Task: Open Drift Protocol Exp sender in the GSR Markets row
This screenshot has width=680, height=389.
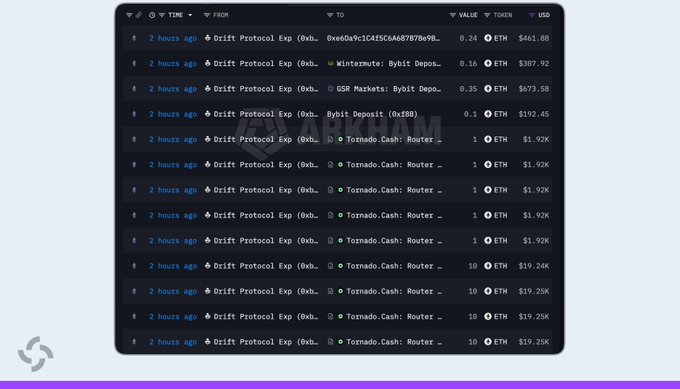Action: (265, 88)
